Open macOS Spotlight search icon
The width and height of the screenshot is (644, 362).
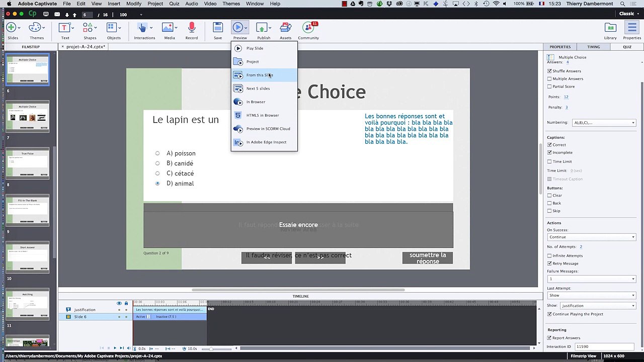(x=622, y=4)
